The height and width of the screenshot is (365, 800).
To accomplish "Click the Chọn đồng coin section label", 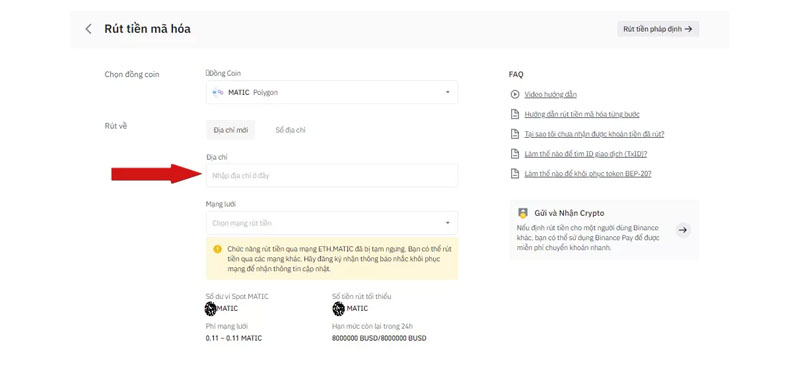I will 132,75.
